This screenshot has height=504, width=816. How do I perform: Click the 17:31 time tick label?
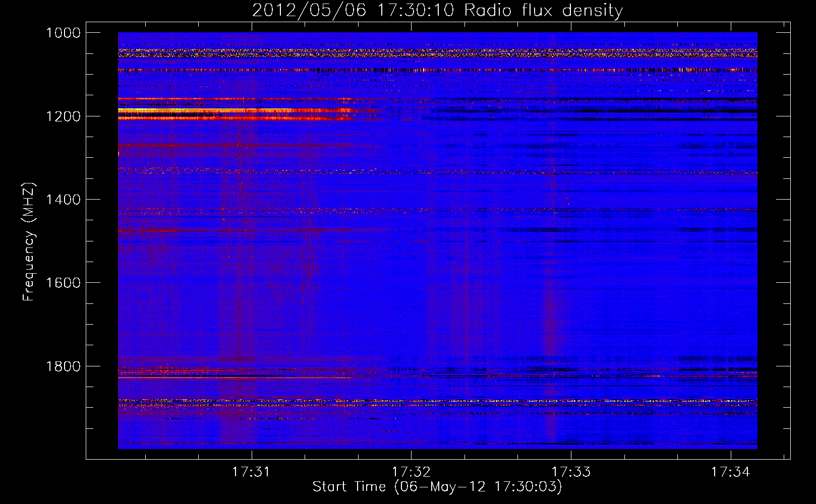coord(251,472)
